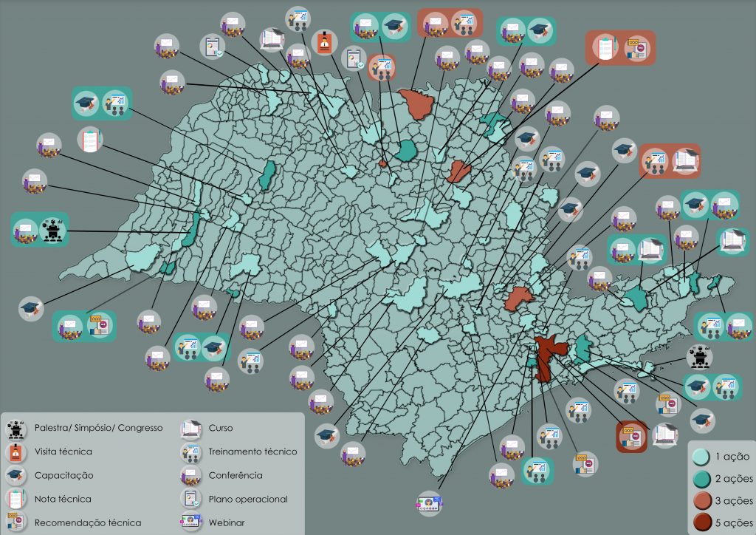Click the 'Treinamento técnico' legend label
The height and width of the screenshot is (535, 756).
(252, 451)
